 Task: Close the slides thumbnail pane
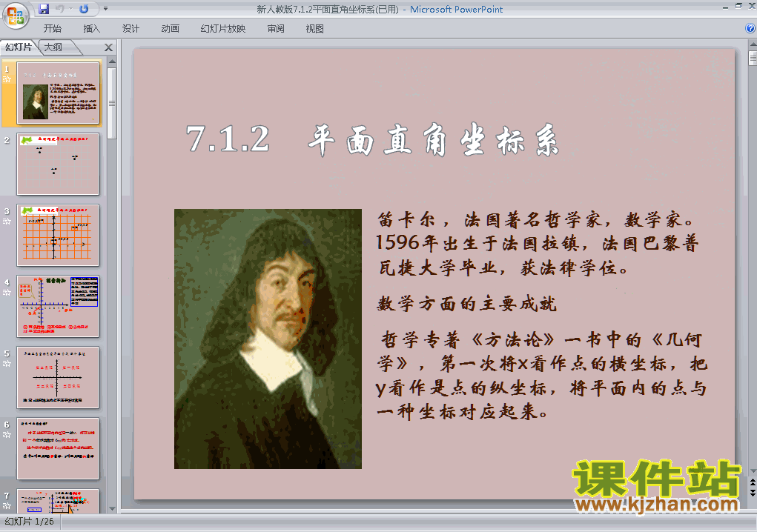pyautogui.click(x=109, y=47)
